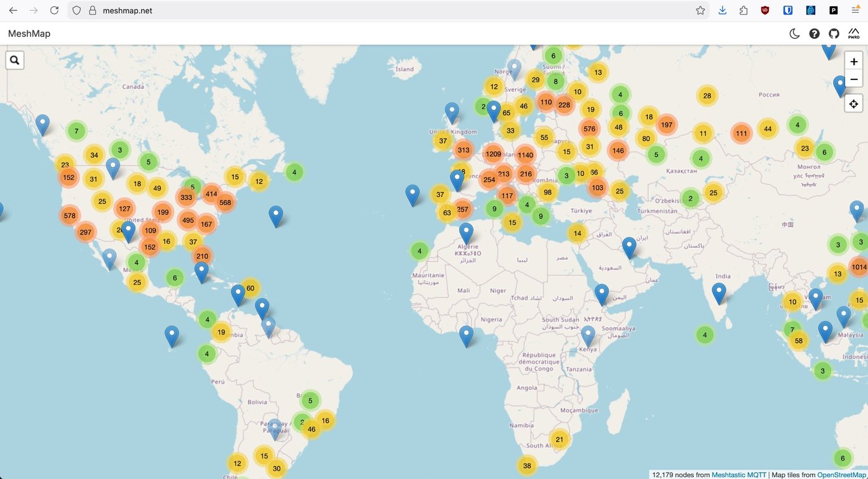Select the blue node marker over Algeria
The width and height of the screenshot is (868, 479).
(x=466, y=234)
